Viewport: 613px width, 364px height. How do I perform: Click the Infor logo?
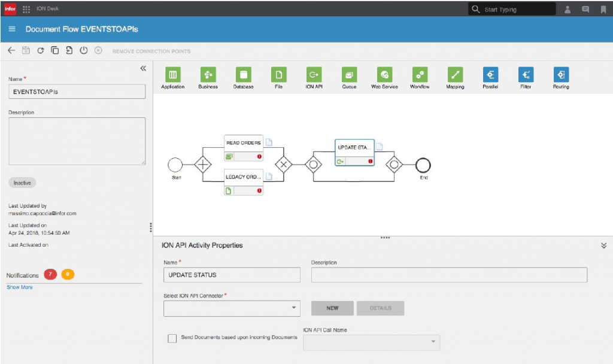10,8
